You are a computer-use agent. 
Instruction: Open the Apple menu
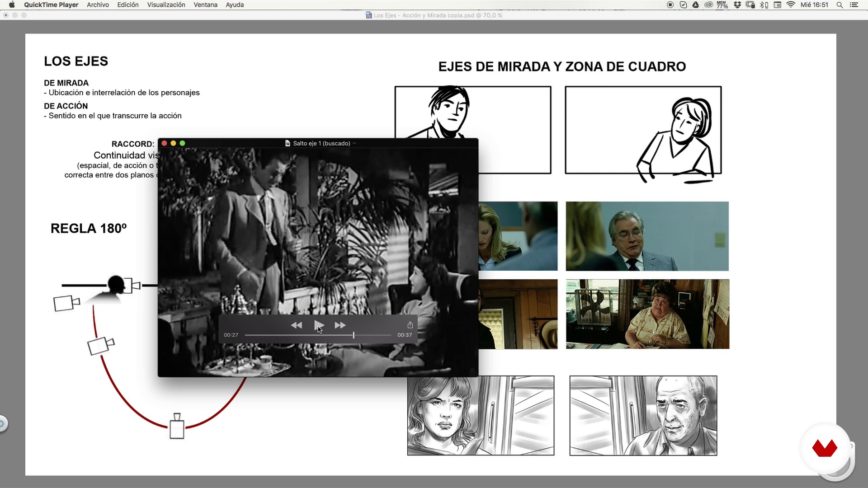tap(12, 5)
